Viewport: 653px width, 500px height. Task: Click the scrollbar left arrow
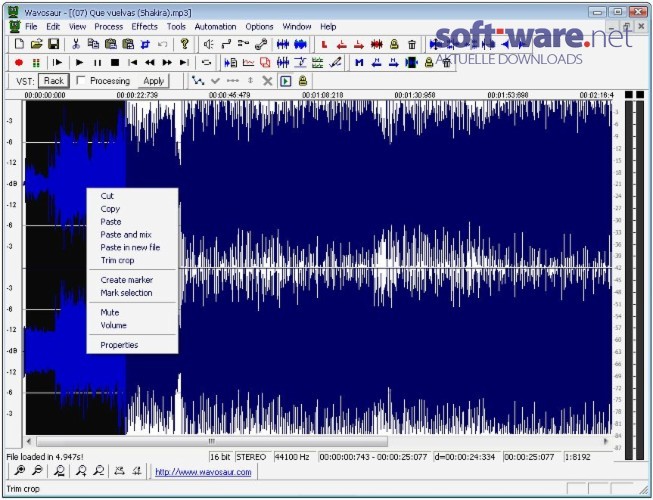click(x=29, y=441)
